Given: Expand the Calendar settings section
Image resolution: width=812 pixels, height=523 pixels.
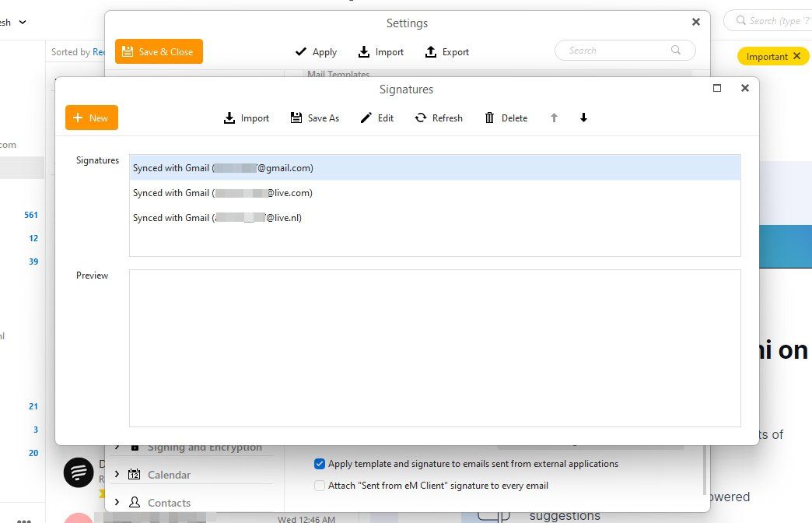Looking at the screenshot, I should [x=117, y=474].
